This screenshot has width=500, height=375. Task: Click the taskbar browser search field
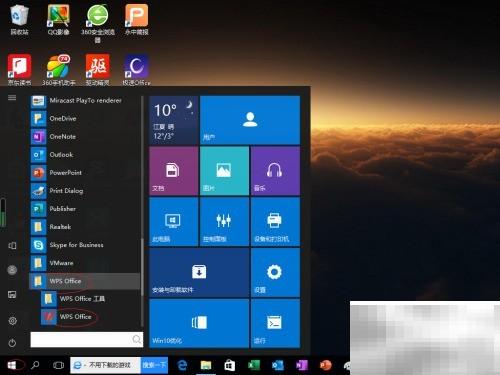click(x=106, y=365)
